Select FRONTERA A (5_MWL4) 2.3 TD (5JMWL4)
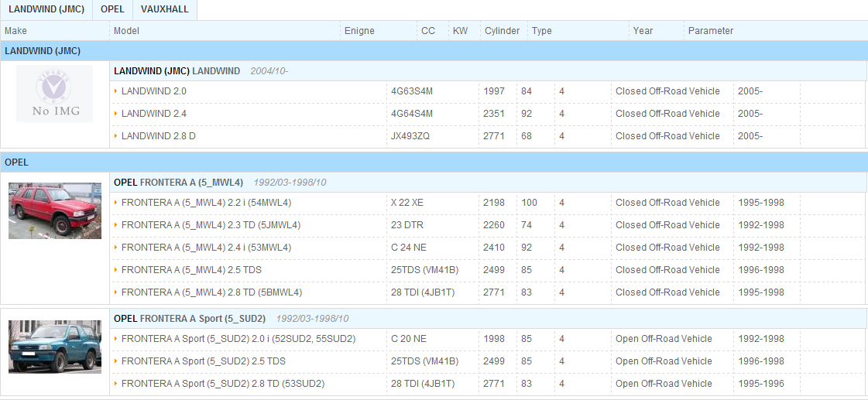 pyautogui.click(x=211, y=225)
